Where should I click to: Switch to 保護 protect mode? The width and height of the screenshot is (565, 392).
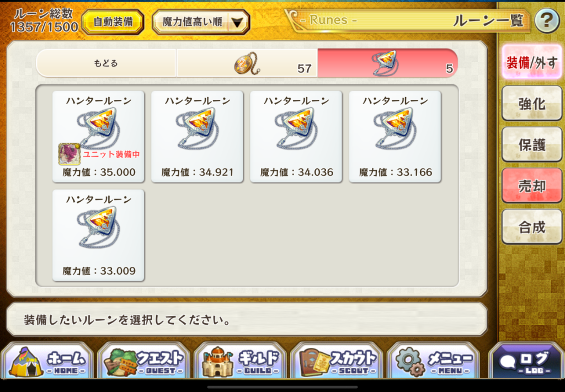pos(532,144)
